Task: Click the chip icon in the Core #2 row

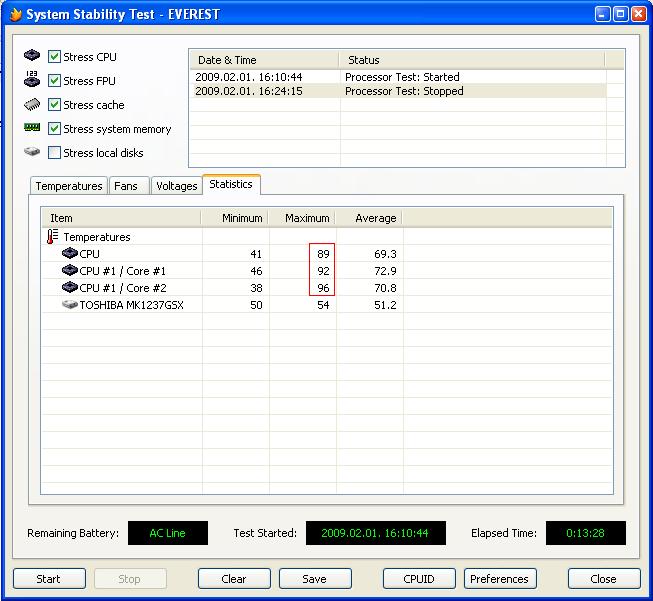Action: (70, 287)
